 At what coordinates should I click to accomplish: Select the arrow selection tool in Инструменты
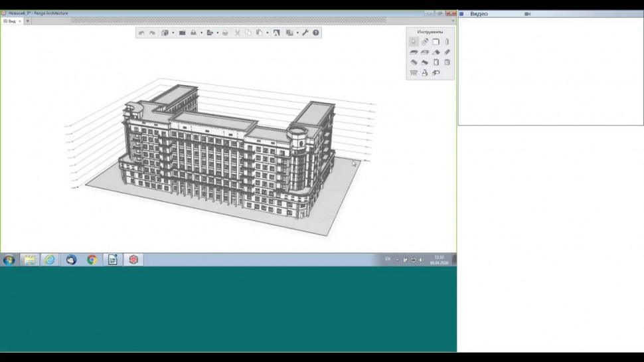tap(414, 42)
